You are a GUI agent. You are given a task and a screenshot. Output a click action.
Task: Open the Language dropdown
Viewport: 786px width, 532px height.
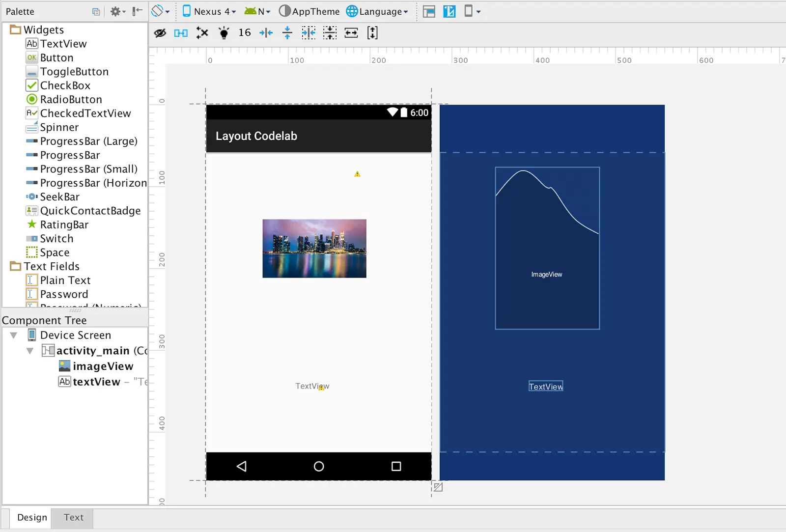click(x=377, y=11)
